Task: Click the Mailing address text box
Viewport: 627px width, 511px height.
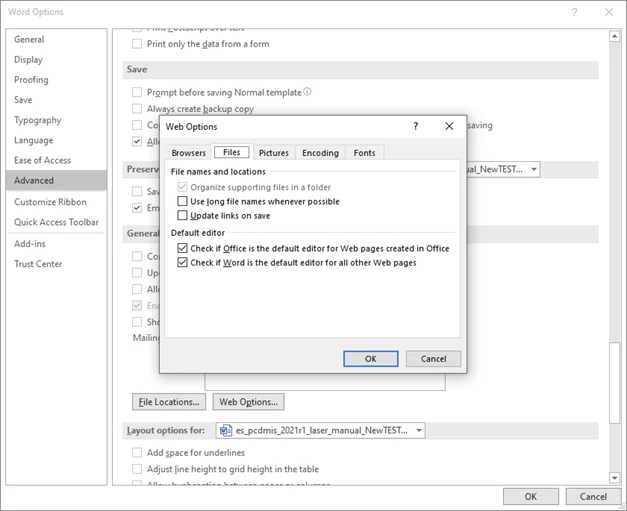Action: pyautogui.click(x=325, y=382)
